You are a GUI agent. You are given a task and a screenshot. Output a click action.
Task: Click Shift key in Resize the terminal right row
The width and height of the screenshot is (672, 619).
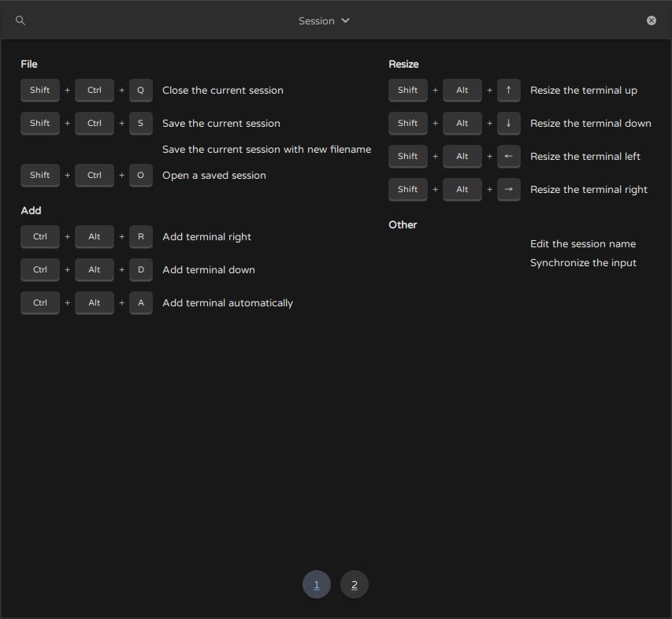[x=407, y=189]
